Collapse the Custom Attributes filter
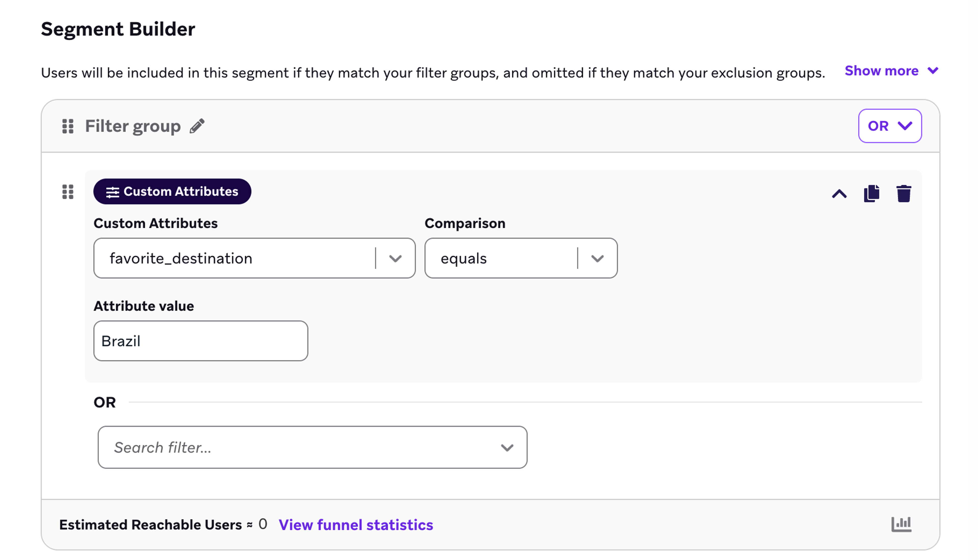 pos(839,194)
